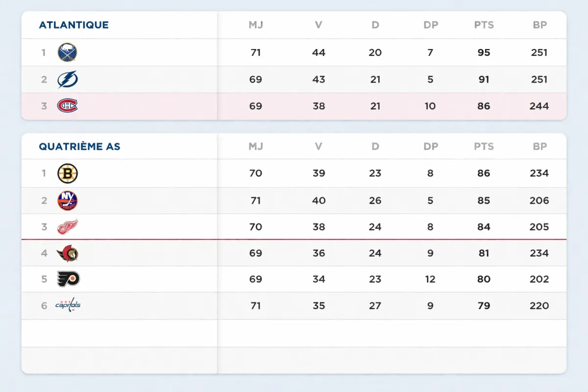Sort Atlantique table by MJ column
Screen dimensions: 588x392
[256, 25]
